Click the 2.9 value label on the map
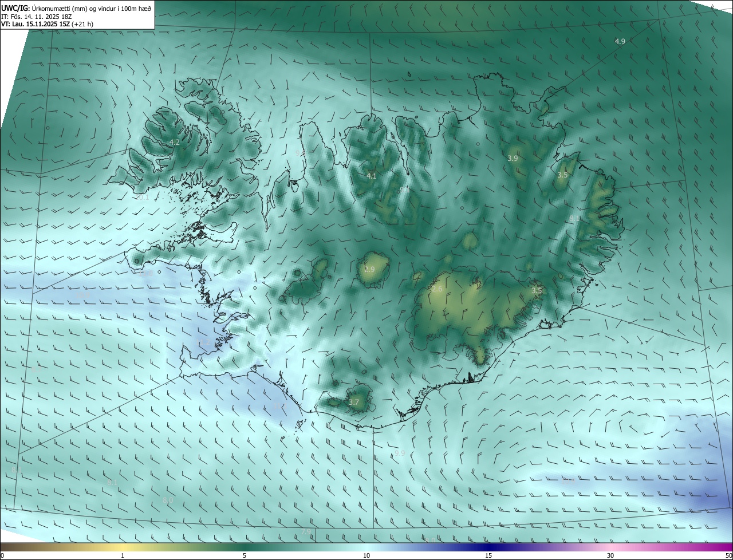The image size is (733, 560). 369,269
